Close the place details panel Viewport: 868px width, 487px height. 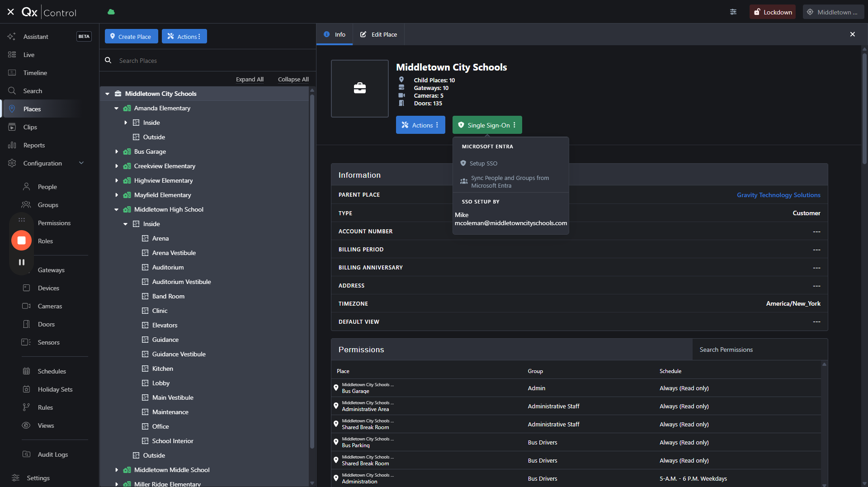(x=853, y=34)
